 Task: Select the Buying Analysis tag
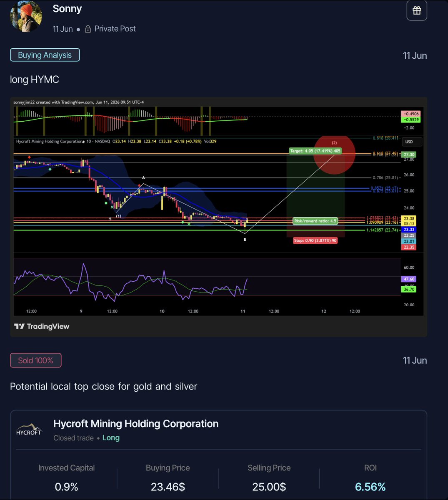[x=45, y=55]
